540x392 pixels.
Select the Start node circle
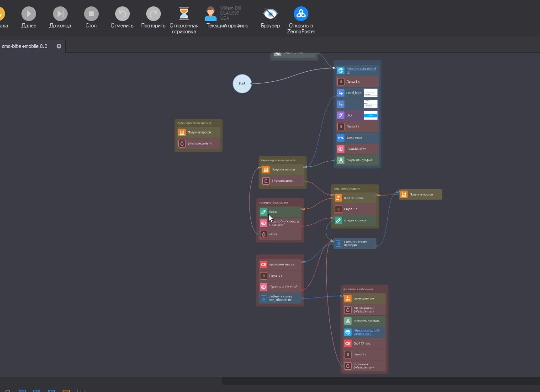tap(242, 84)
